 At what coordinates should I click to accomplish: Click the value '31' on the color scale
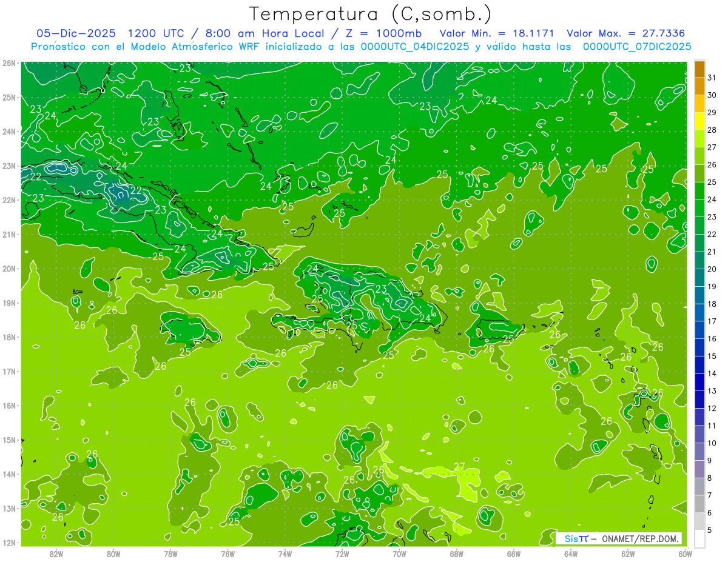click(712, 78)
